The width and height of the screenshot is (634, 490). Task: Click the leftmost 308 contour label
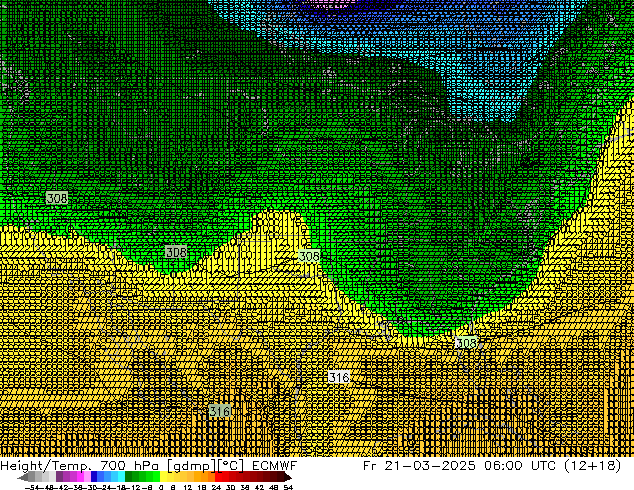click(57, 199)
